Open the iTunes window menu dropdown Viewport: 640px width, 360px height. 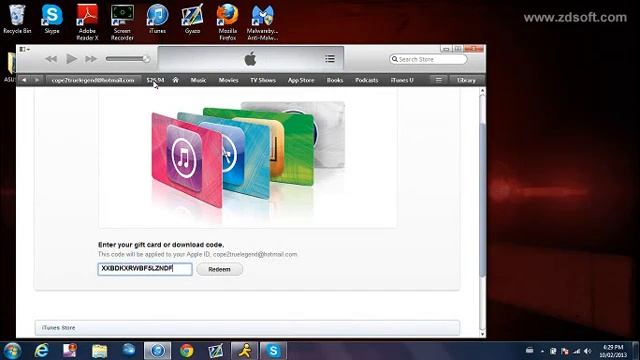[x=24, y=49]
